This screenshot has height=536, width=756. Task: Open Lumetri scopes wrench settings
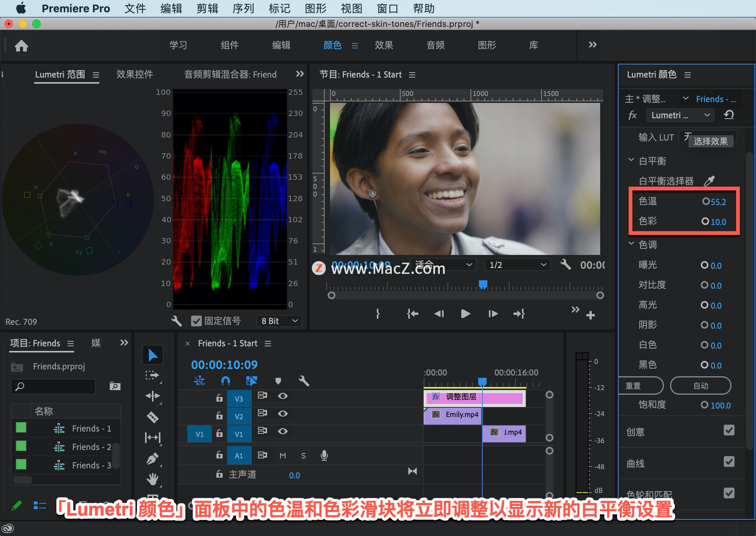(176, 321)
